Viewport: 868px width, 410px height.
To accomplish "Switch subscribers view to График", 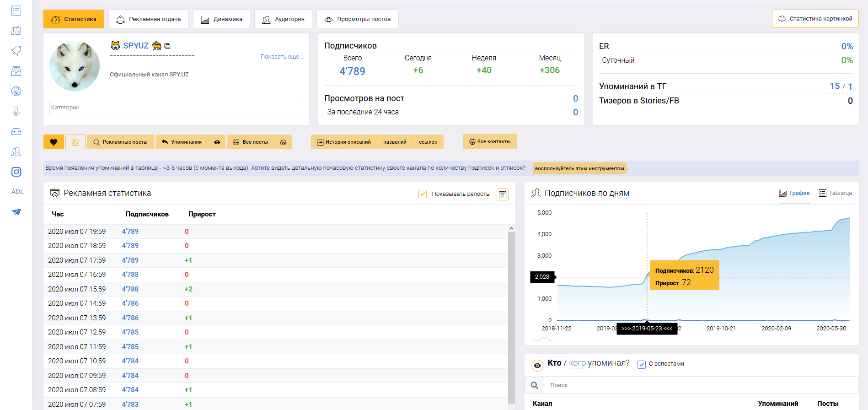I will pos(794,193).
